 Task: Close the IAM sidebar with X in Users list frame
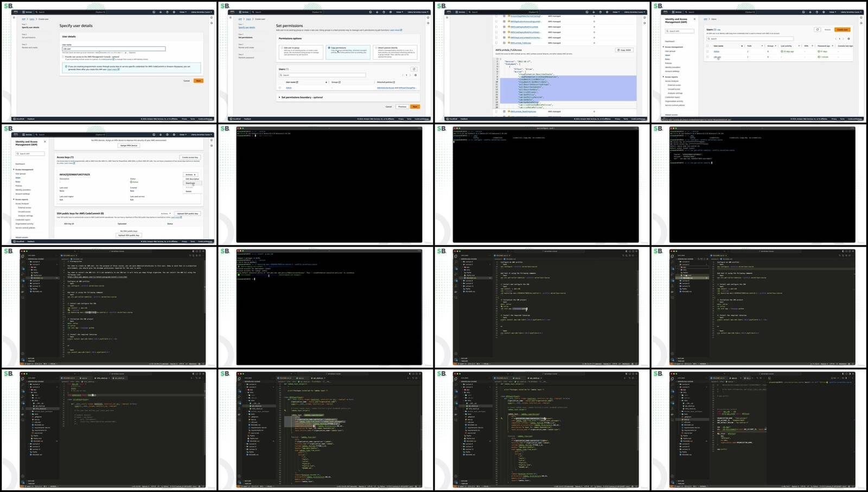pyautogui.click(x=694, y=19)
